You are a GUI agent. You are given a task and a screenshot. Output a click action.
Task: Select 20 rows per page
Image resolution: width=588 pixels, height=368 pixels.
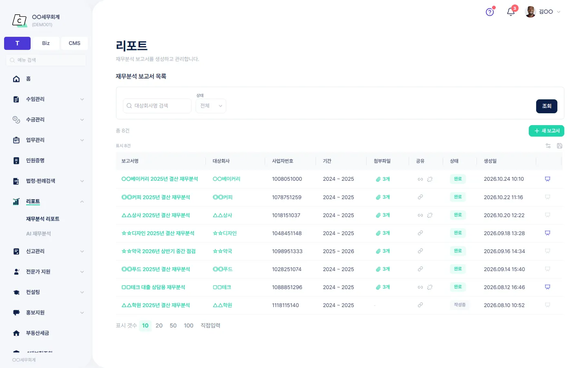[x=159, y=325]
